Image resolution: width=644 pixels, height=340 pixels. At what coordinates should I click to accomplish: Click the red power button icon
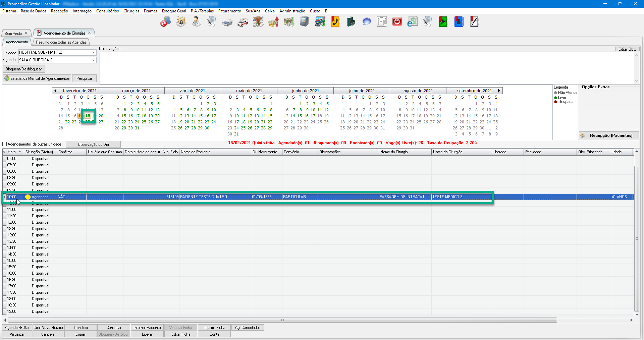coord(397,22)
